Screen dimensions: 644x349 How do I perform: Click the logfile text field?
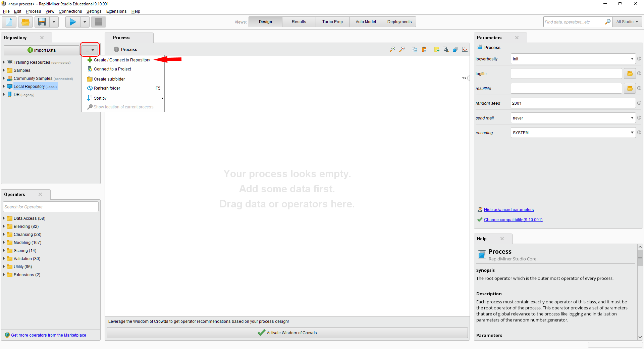(x=566, y=73)
